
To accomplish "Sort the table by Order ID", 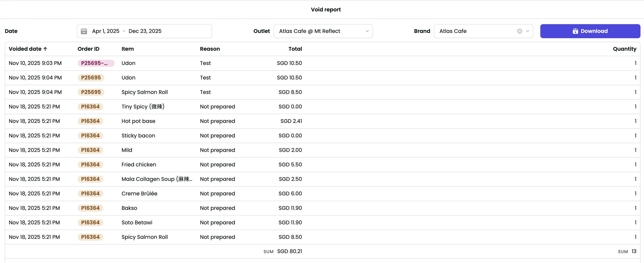I will point(88,49).
